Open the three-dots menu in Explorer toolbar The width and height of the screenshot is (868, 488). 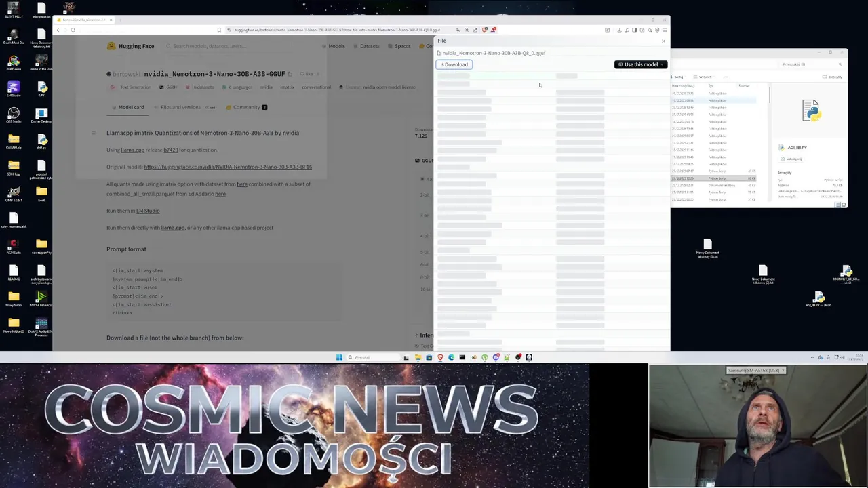click(725, 77)
